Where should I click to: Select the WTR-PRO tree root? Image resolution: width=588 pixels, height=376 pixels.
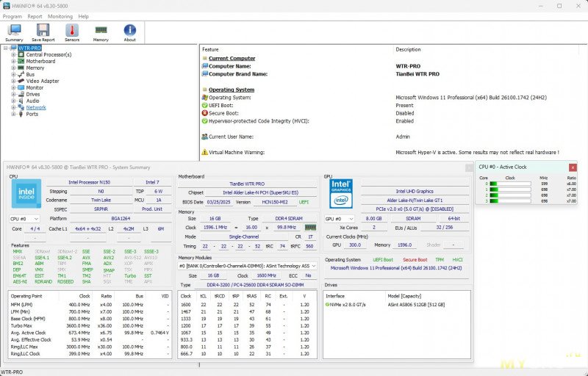[x=29, y=48]
